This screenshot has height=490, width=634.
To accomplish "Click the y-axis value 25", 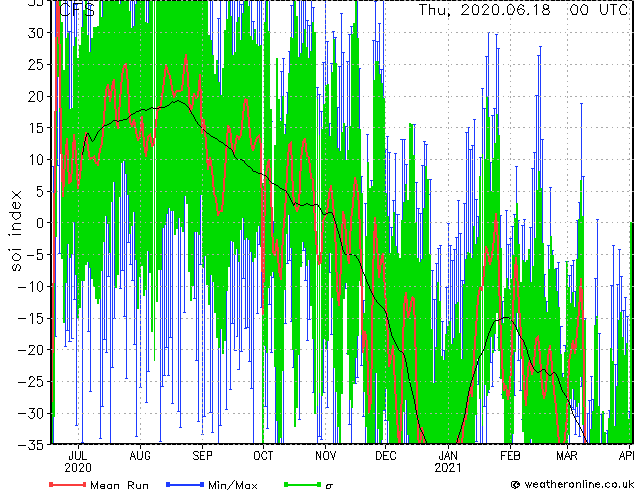I will [x=35, y=65].
